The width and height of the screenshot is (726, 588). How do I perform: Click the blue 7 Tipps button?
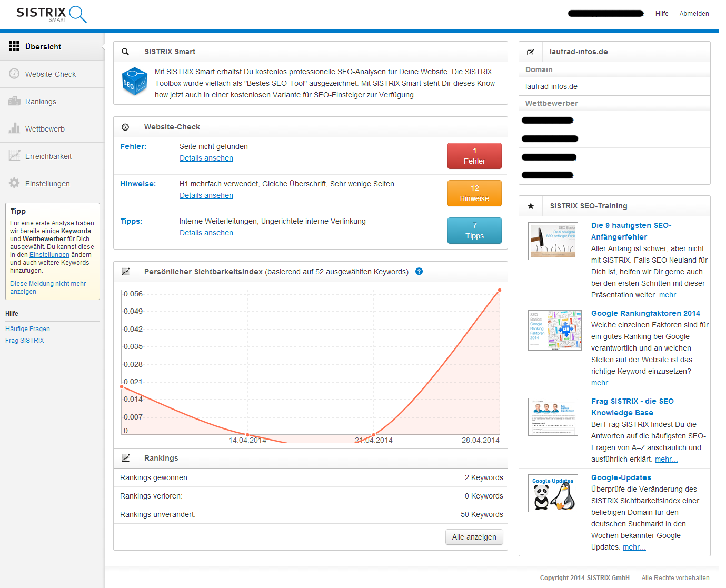point(474,231)
